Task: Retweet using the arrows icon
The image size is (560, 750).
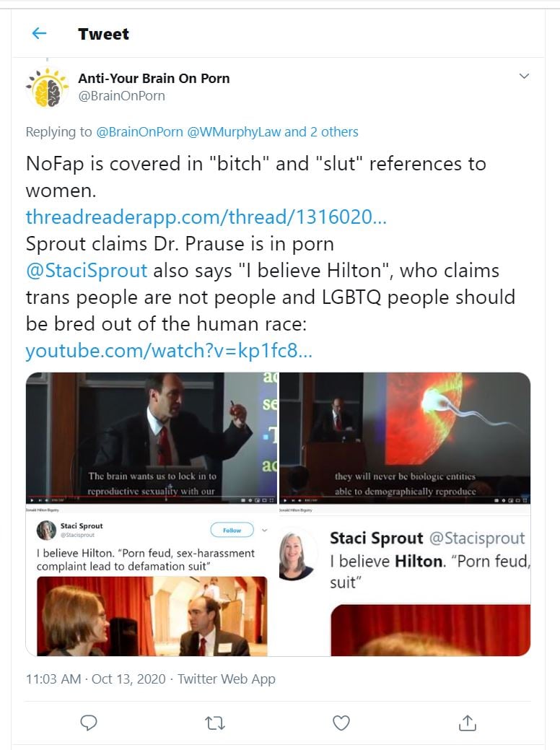Action: coord(215,723)
